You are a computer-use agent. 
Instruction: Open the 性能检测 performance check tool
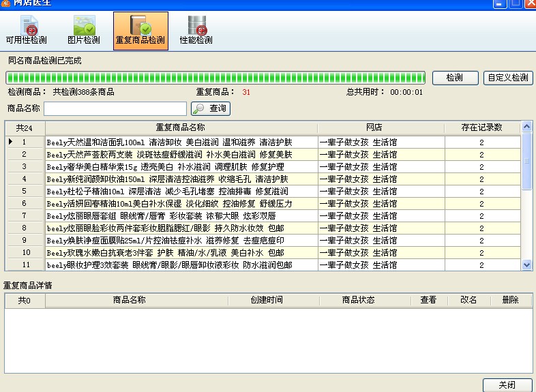[196, 31]
